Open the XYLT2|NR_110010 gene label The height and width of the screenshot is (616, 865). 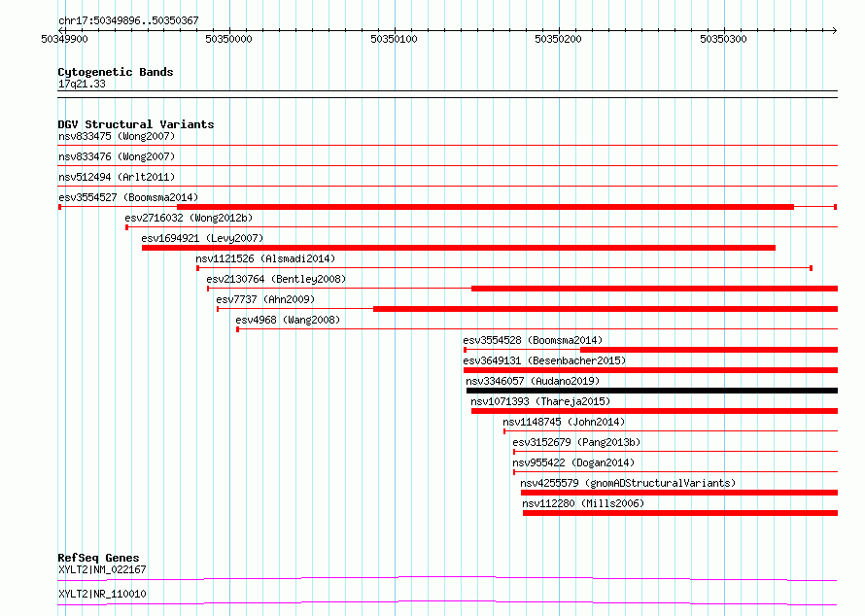pyautogui.click(x=102, y=594)
